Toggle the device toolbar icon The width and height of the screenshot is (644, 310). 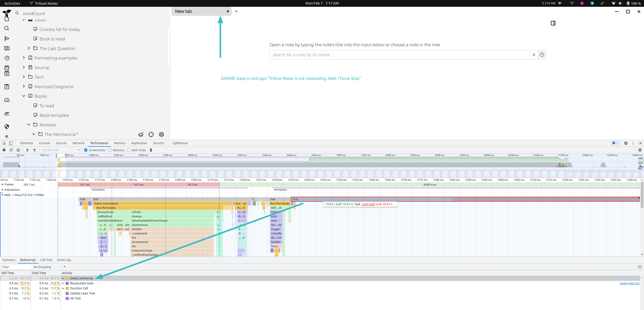(11, 143)
